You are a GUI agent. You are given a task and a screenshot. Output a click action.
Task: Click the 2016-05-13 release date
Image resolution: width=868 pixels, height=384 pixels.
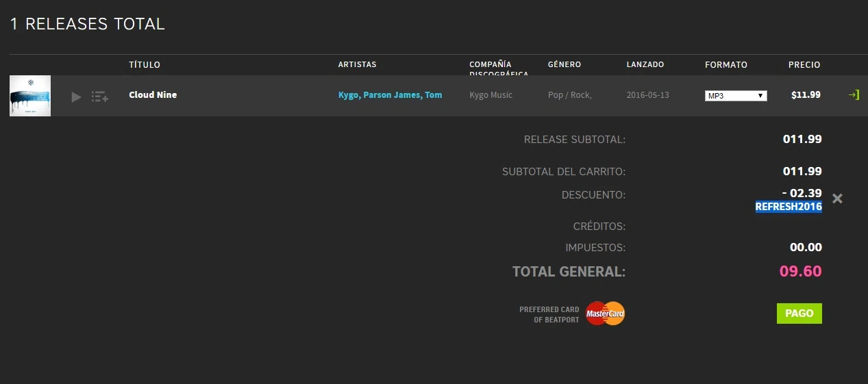tap(647, 95)
